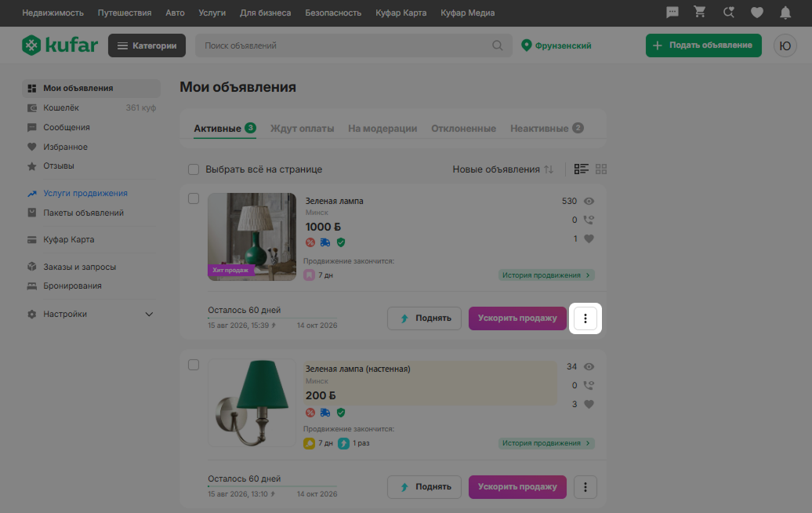The image size is (812, 513).
Task: Click green shield icon under 1000 Б
Action: coord(341,242)
